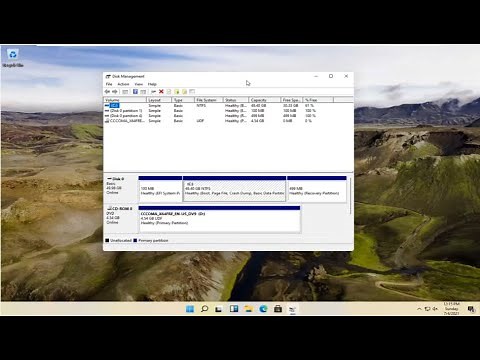The image size is (480, 360).
Task: Expand the system tray hidden icons chevron
Action: coord(419,309)
